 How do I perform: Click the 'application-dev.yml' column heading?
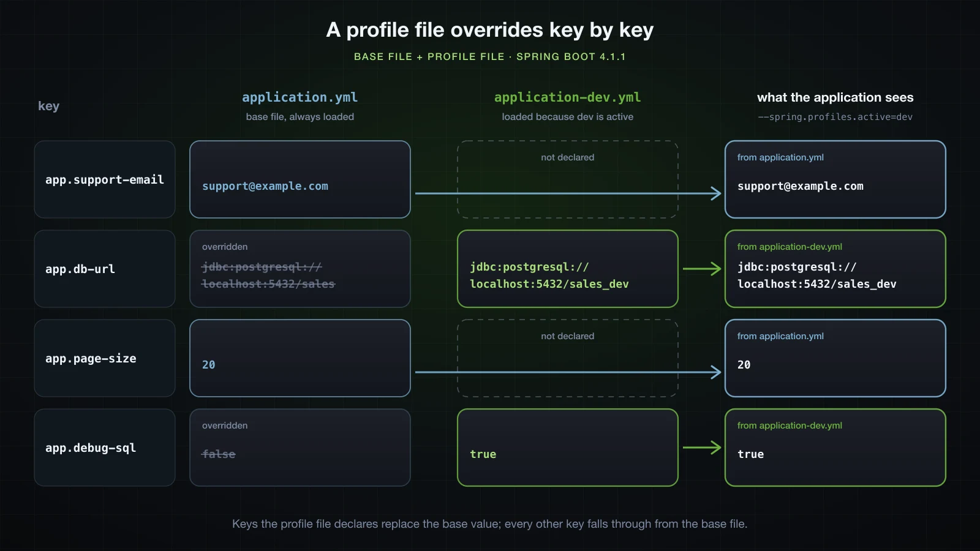pos(567,97)
